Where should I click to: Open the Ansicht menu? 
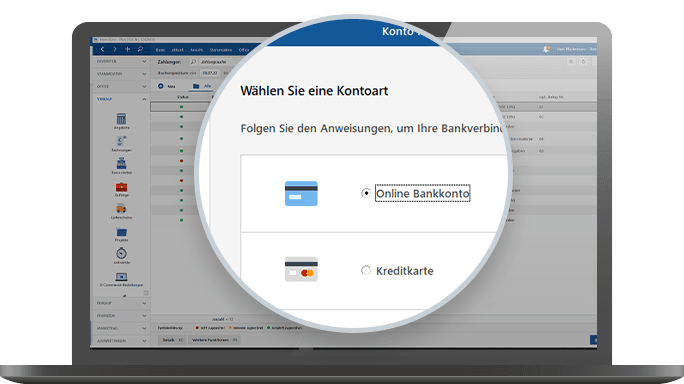point(196,50)
